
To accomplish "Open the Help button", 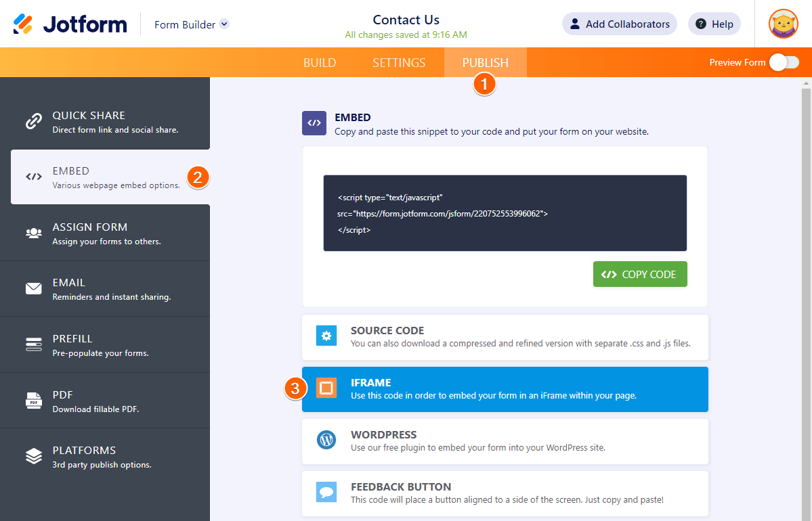I will (x=714, y=24).
